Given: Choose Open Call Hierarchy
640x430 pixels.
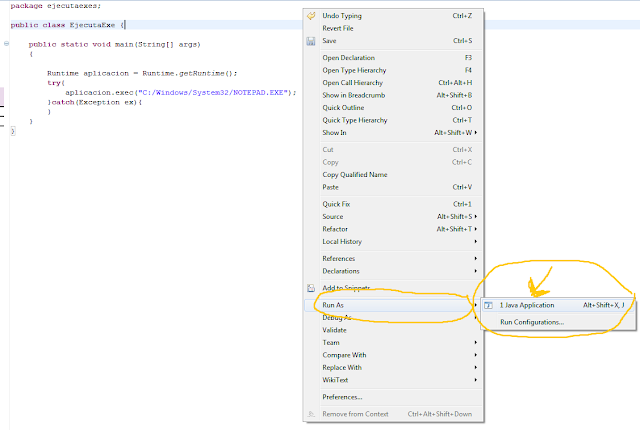Looking at the screenshot, I should point(393,82).
